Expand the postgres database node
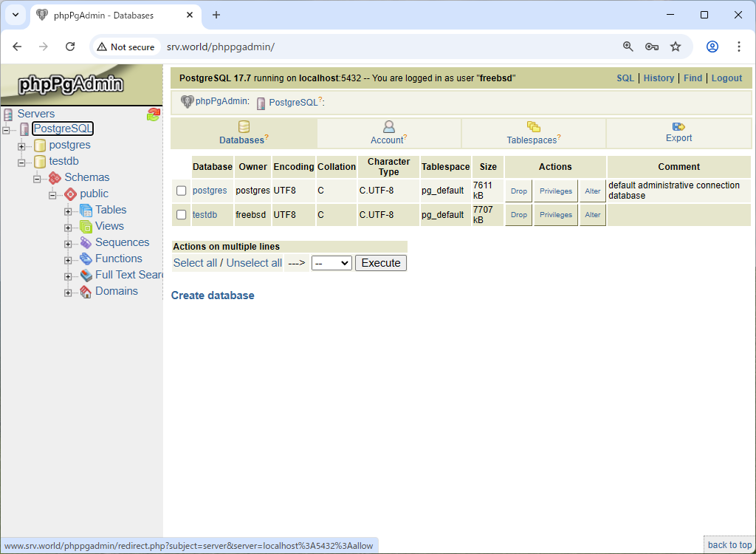The image size is (756, 554). pyautogui.click(x=21, y=146)
